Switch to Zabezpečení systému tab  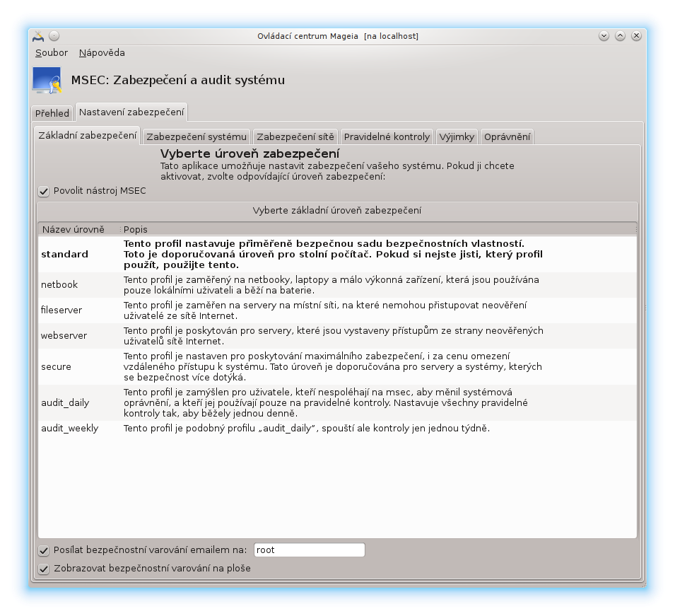point(196,136)
